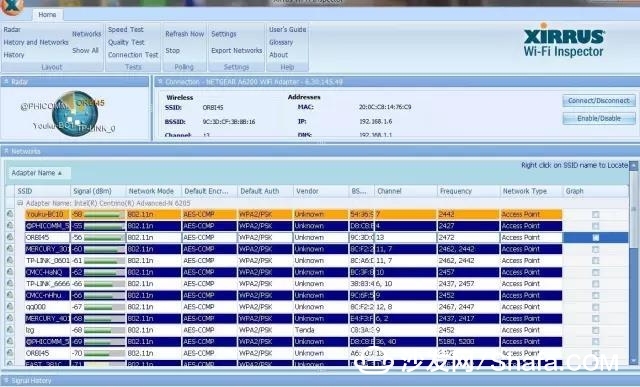Sort by Vendor column header
This screenshot has width=640, height=387.
[321, 191]
